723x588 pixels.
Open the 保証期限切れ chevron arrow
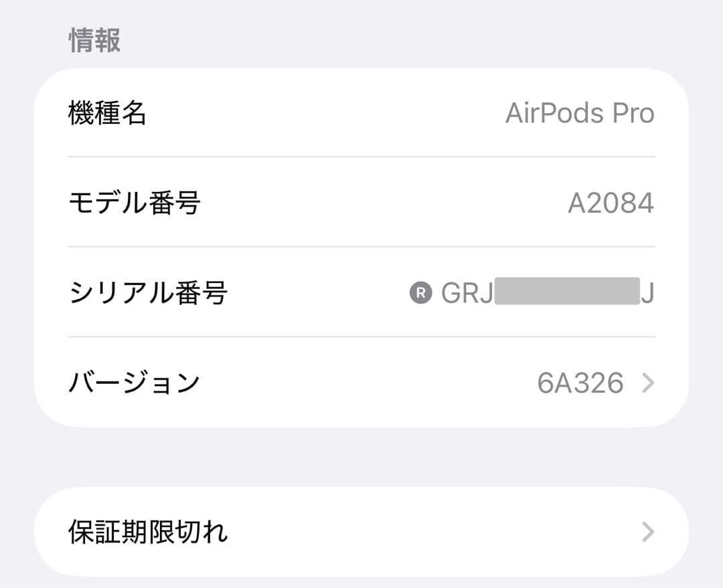pyautogui.click(x=648, y=532)
